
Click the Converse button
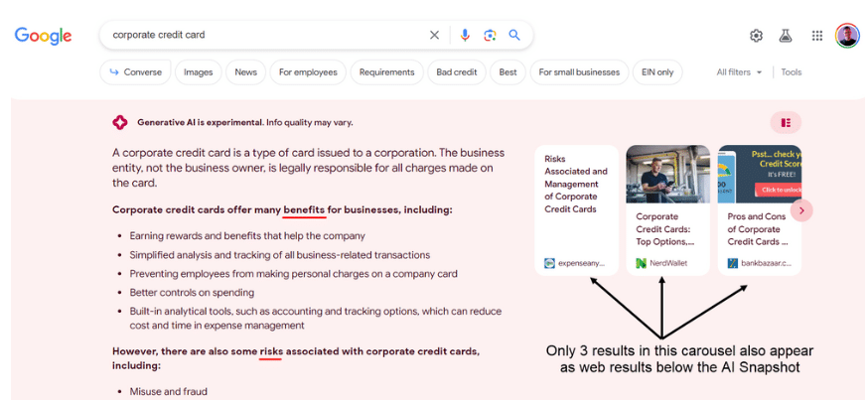click(135, 72)
